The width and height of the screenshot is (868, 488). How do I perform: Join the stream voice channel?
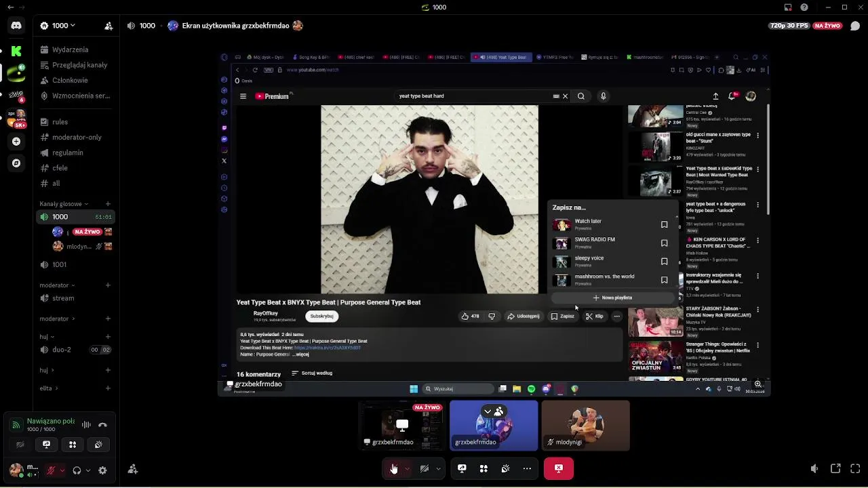tap(75, 298)
